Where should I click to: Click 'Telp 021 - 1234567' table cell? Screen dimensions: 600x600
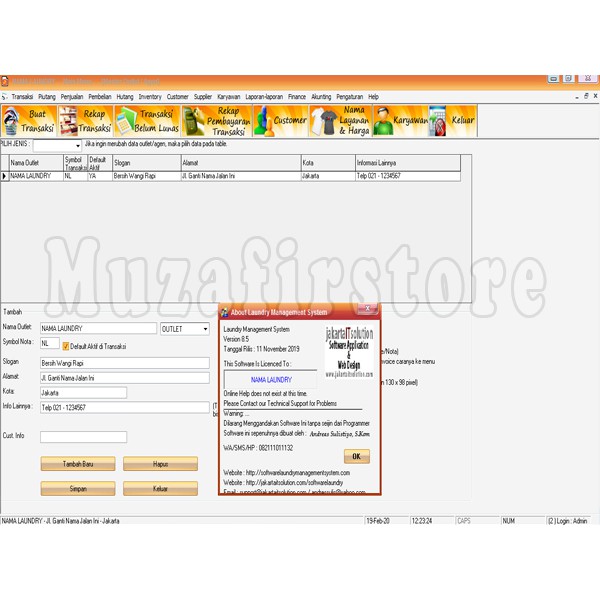[408, 176]
